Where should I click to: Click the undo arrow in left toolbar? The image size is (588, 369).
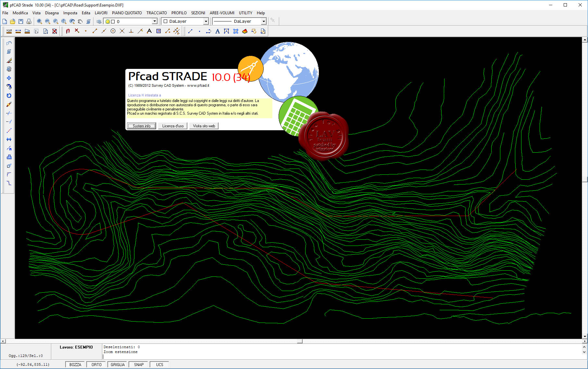click(x=9, y=43)
